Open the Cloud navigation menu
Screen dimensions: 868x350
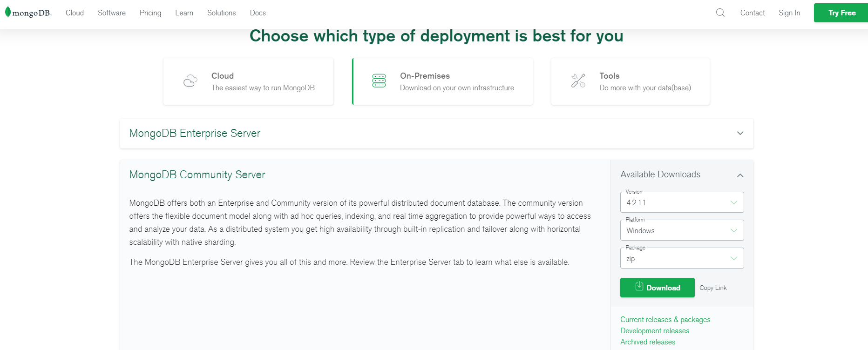(x=75, y=13)
